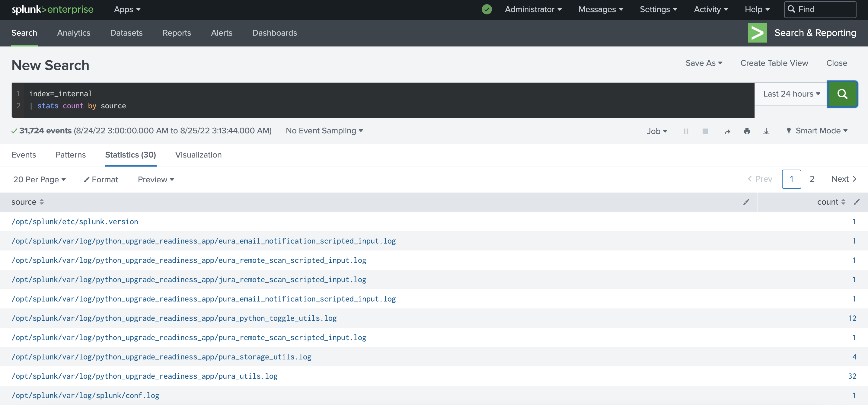868x405 pixels.
Task: Click the green health status check icon
Action: [487, 9]
